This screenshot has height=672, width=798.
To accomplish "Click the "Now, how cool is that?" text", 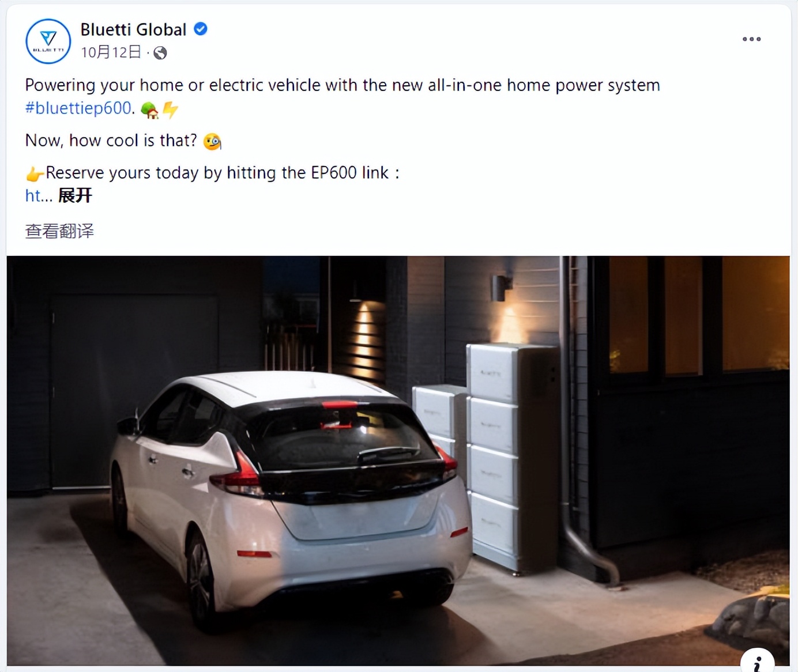I will pyautogui.click(x=111, y=141).
